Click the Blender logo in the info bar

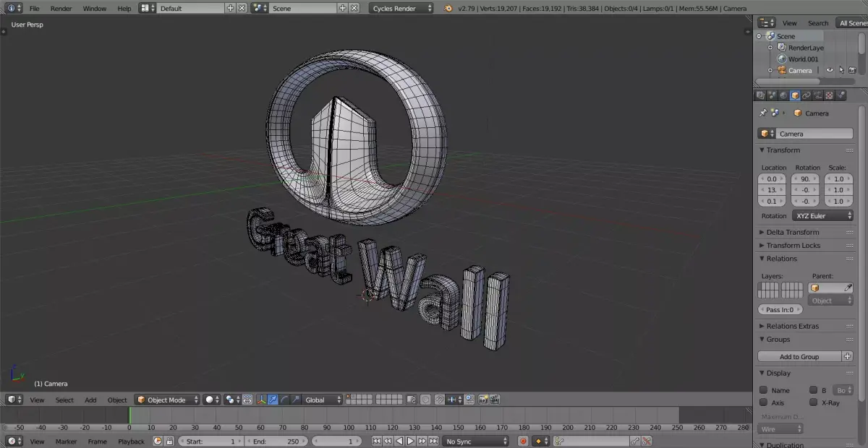[x=448, y=8]
